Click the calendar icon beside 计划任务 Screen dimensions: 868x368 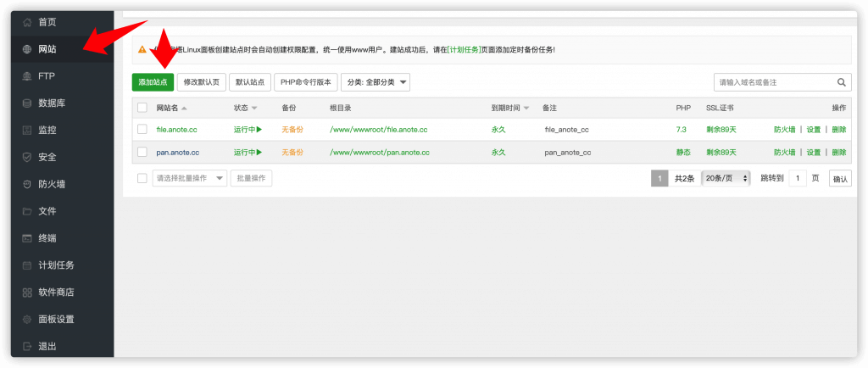click(26, 265)
